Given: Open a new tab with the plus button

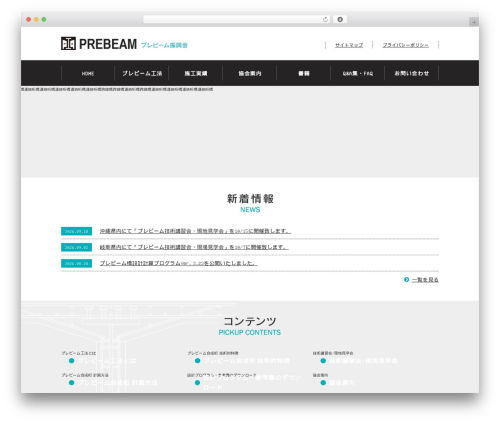Looking at the screenshot, I should tap(474, 22).
